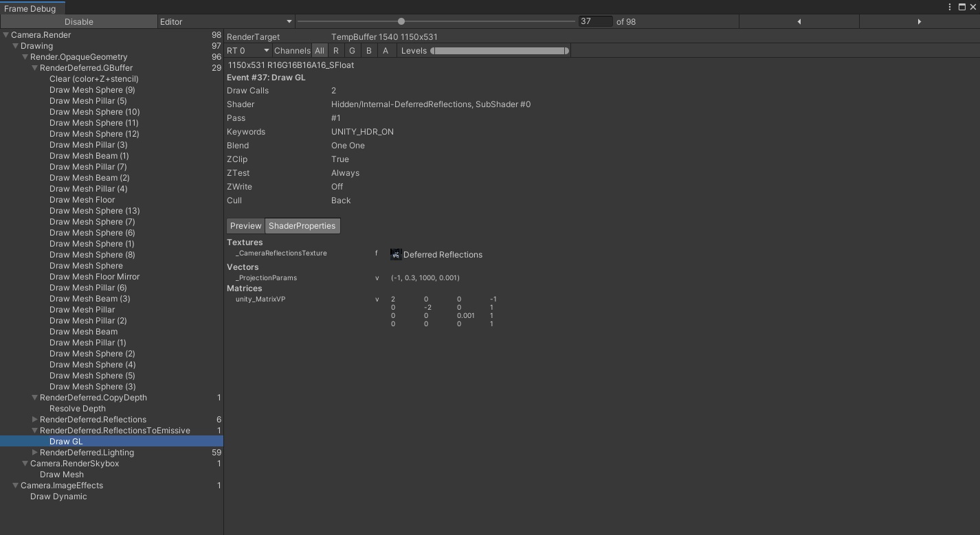Collapse the Camera.Render tree node
Image resolution: width=980 pixels, height=535 pixels.
(x=5, y=35)
